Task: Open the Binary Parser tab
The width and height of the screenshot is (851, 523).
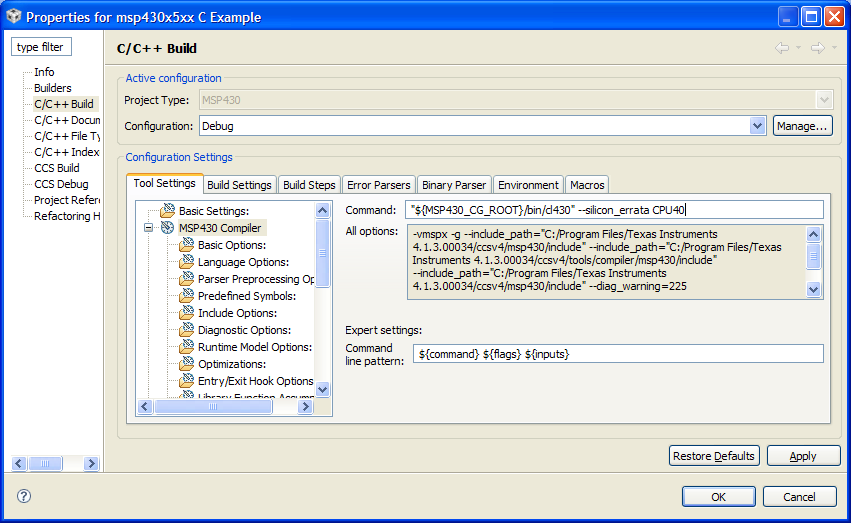Action: point(454,185)
